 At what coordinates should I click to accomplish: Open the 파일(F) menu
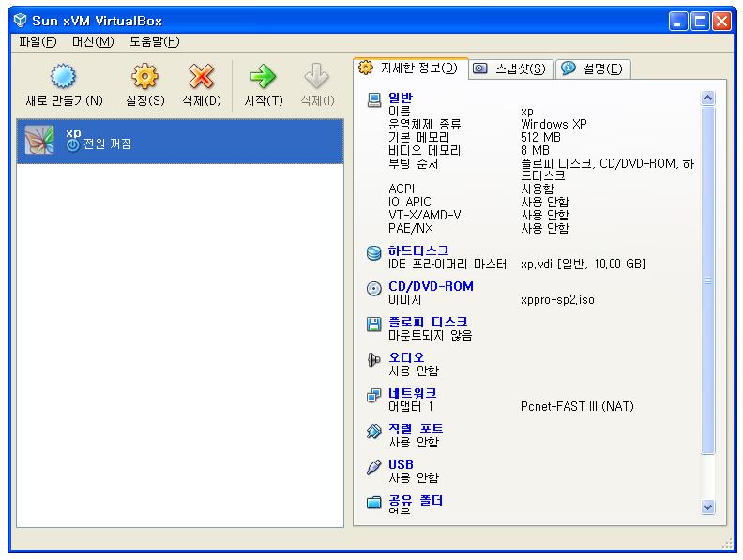pyautogui.click(x=38, y=41)
